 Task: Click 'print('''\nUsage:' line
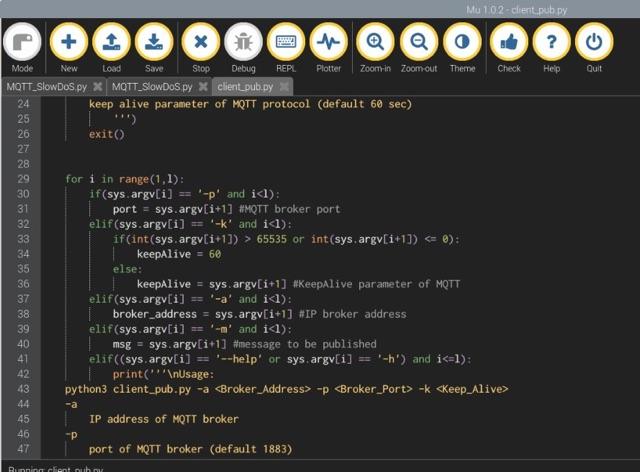point(163,374)
